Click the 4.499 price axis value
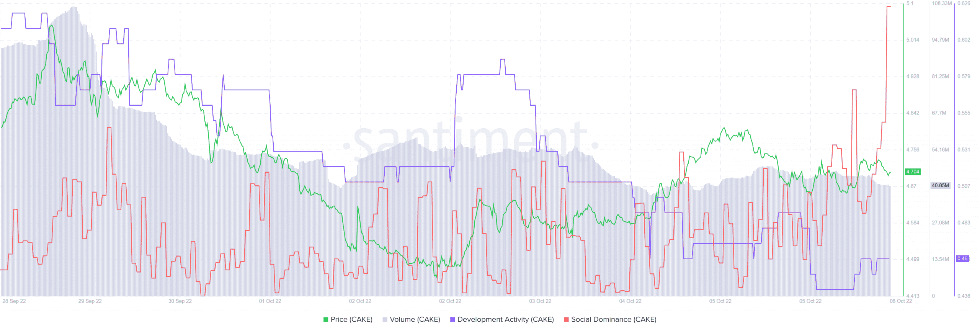This screenshot has width=980, height=332. (913, 259)
